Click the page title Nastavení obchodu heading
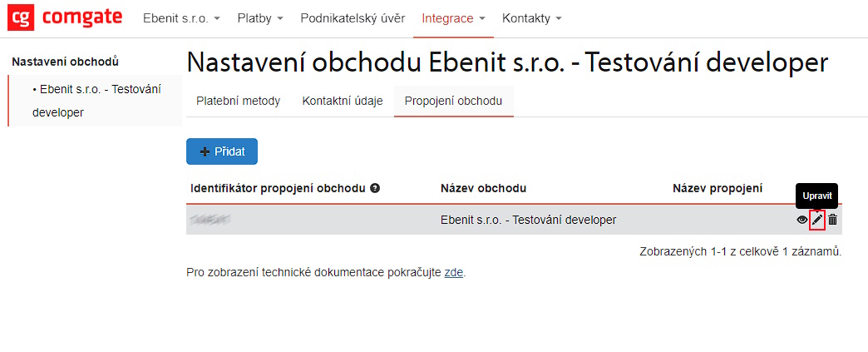The height and width of the screenshot is (352, 868). (x=508, y=62)
